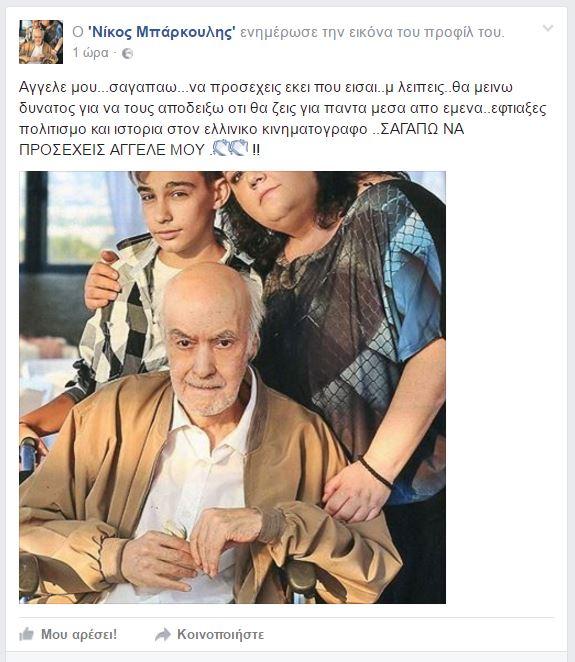
Task: Click the second heart emoji in post
Action: pyautogui.click(x=239, y=148)
